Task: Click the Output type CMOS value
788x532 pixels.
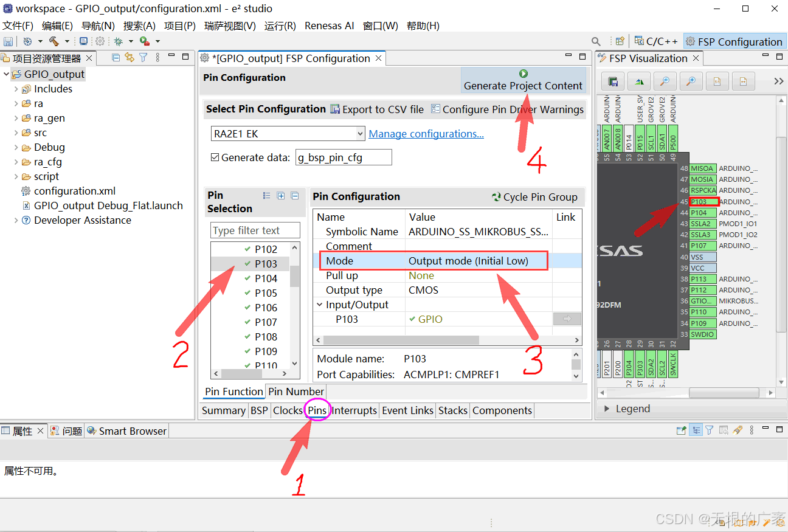Action: (x=423, y=290)
